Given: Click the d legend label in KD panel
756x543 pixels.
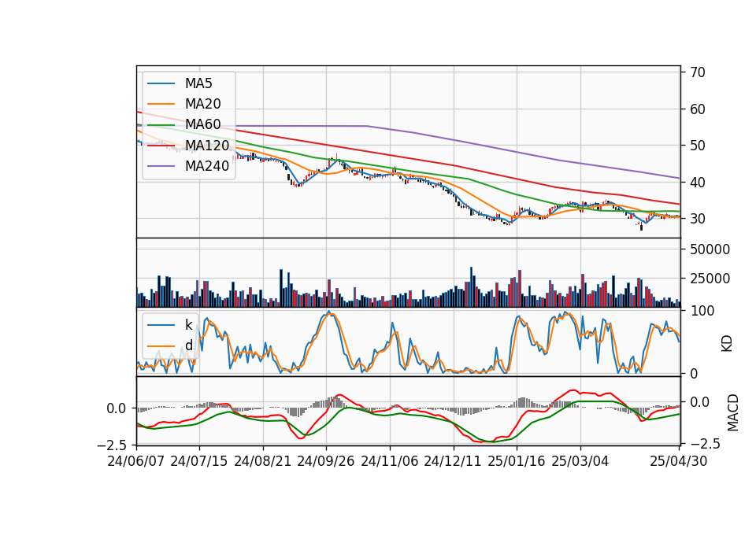Looking at the screenshot, I should [x=189, y=345].
